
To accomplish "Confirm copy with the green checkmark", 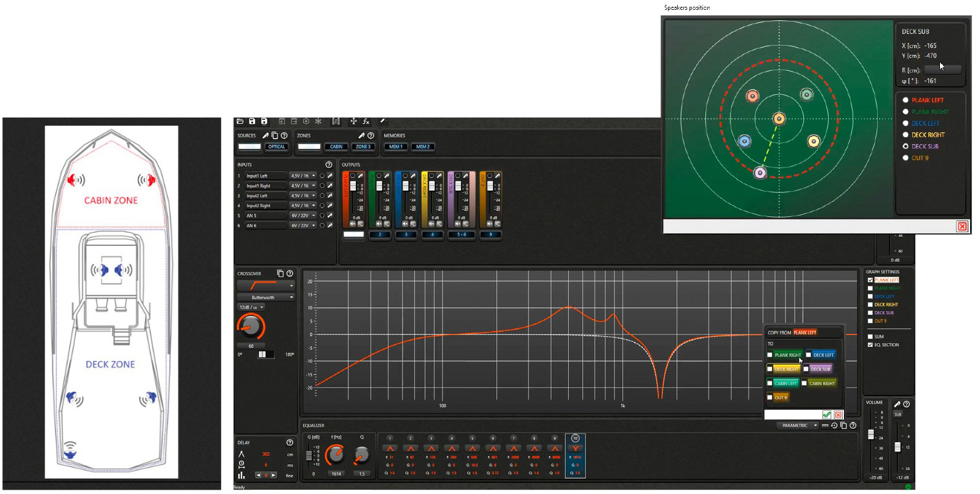I will click(x=827, y=415).
